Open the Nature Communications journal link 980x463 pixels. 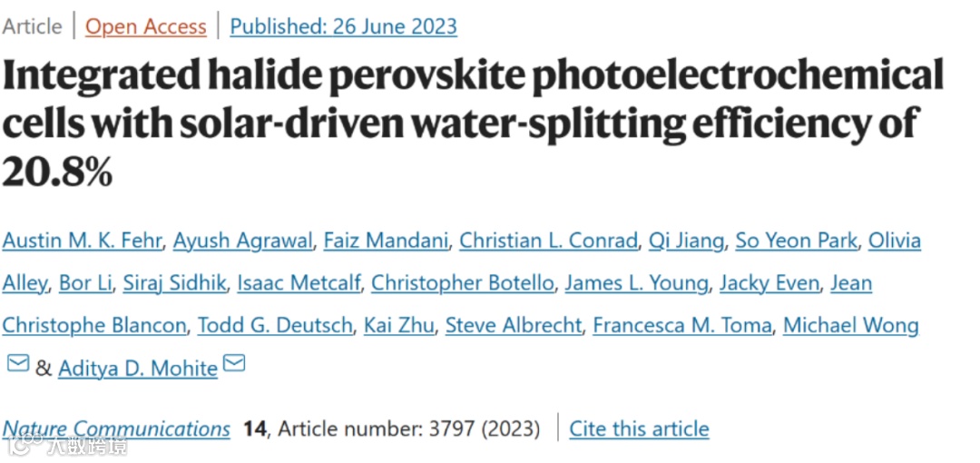tap(116, 429)
